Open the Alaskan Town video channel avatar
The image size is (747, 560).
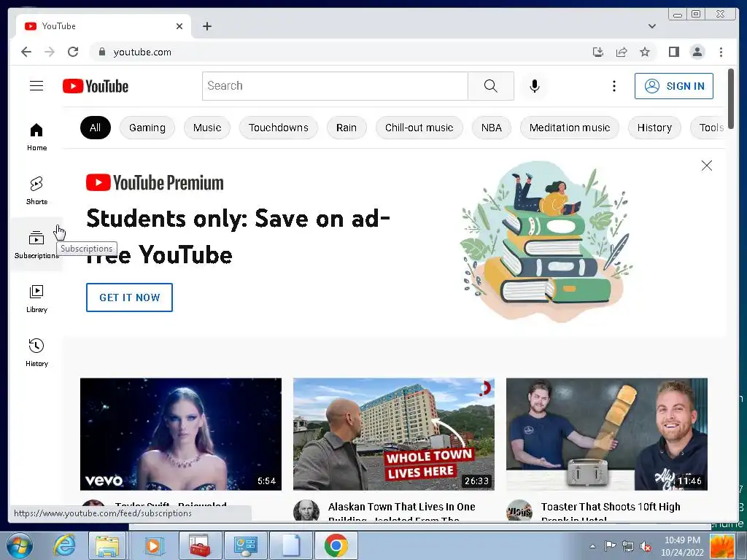click(x=306, y=510)
